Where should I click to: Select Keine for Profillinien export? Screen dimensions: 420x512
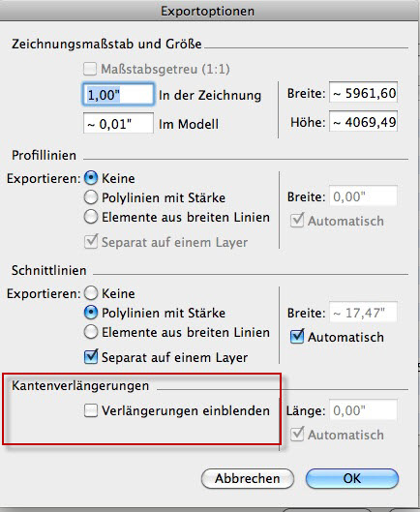pos(91,178)
